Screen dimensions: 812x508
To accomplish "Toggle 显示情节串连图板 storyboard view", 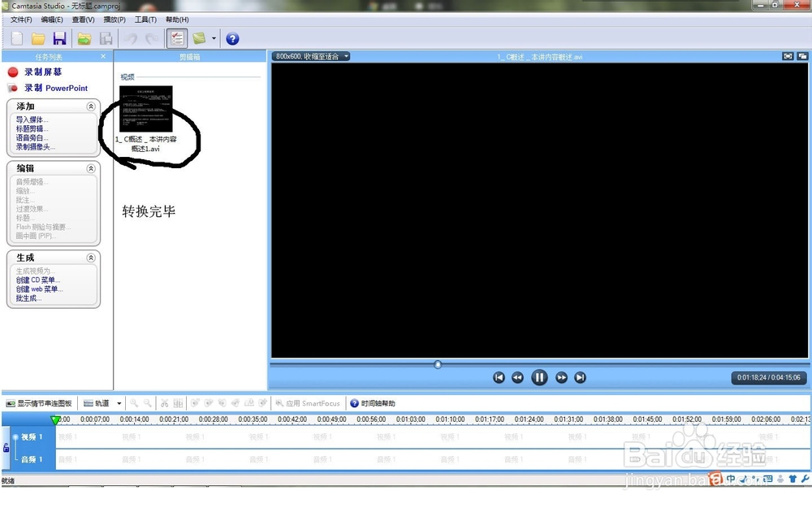I will pos(39,403).
